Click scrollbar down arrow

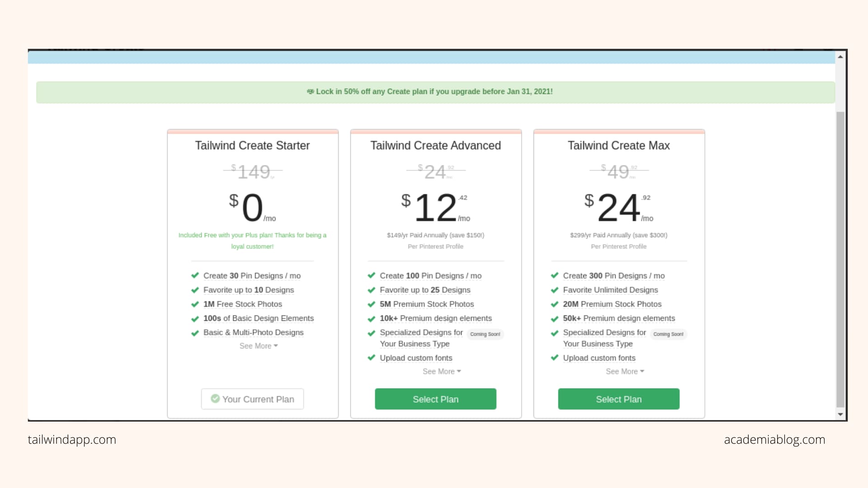click(x=840, y=414)
